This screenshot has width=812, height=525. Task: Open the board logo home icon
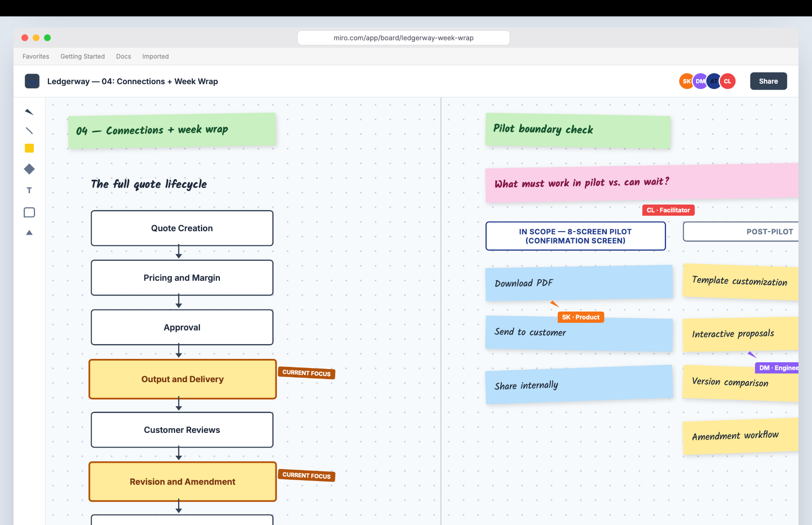click(x=32, y=81)
